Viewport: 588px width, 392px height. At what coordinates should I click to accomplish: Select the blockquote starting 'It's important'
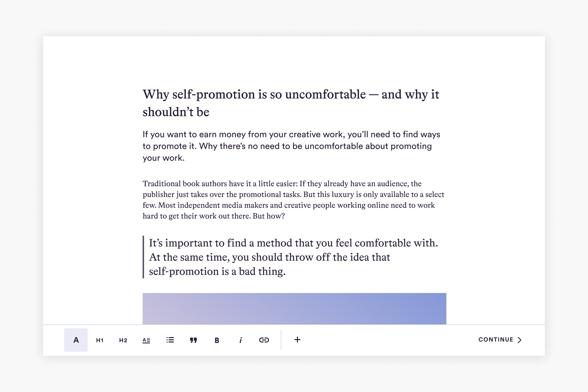coord(293,257)
